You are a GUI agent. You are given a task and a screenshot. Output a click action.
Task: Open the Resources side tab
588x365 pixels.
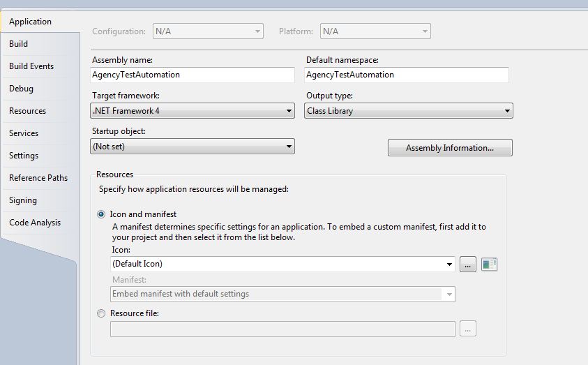coord(27,111)
